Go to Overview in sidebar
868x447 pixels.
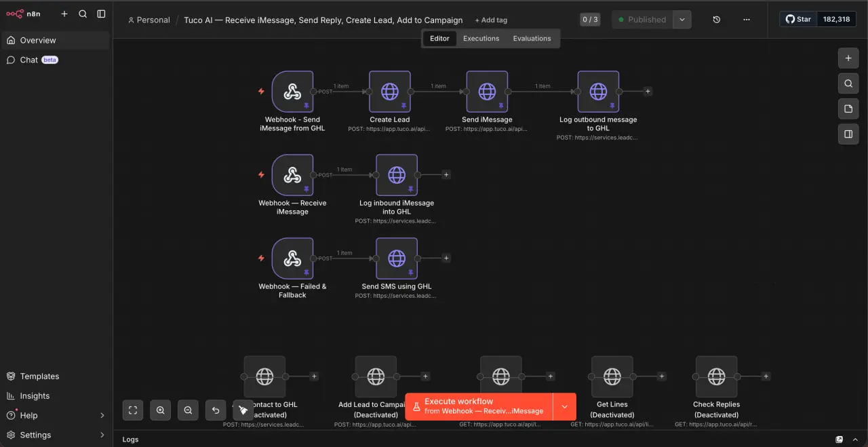(56, 40)
